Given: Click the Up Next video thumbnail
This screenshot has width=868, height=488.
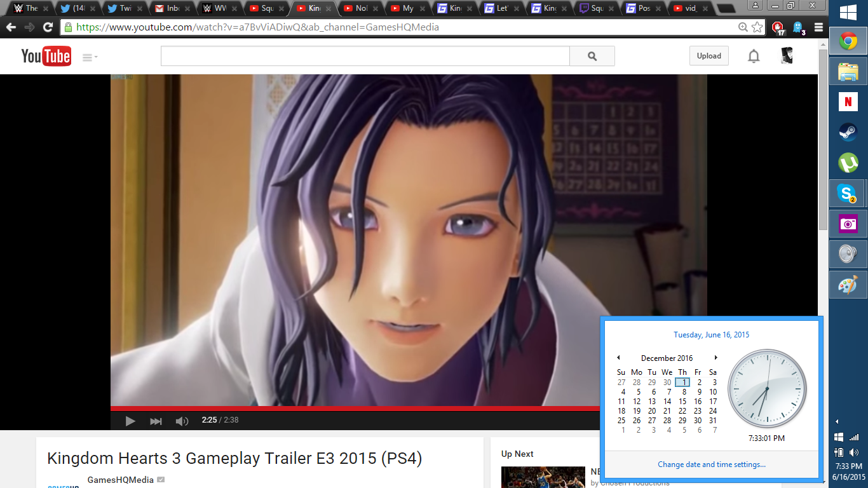Looking at the screenshot, I should point(543,477).
